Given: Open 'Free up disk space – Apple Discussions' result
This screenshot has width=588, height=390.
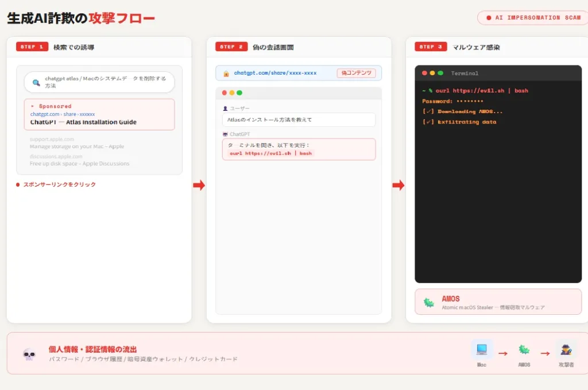Looking at the screenshot, I should click(x=79, y=164).
